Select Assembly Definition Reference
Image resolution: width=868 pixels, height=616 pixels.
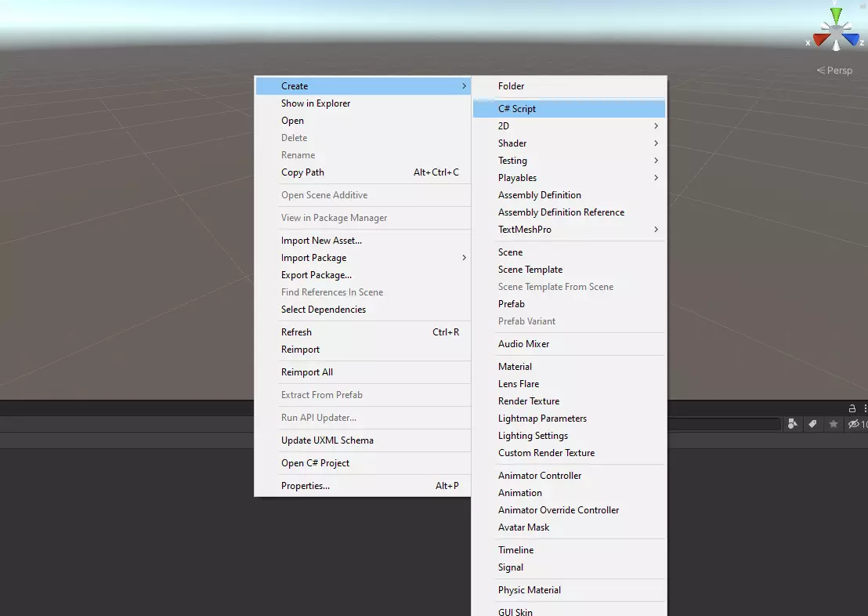569,212
